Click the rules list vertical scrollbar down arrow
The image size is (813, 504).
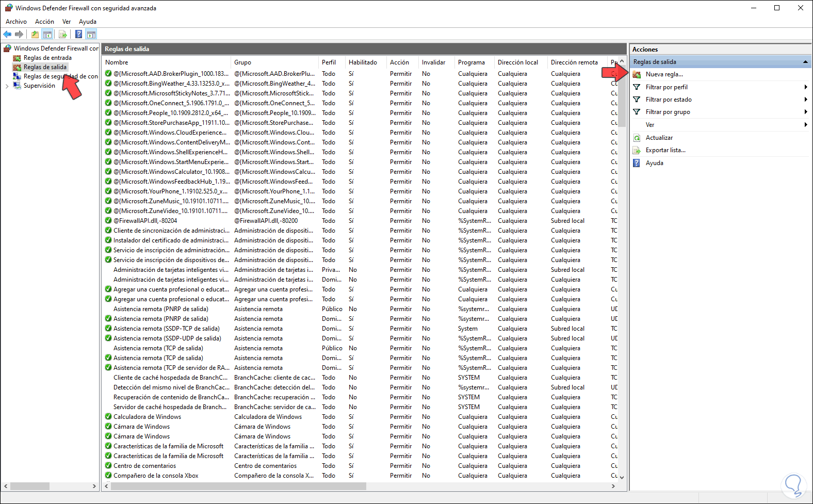point(622,477)
